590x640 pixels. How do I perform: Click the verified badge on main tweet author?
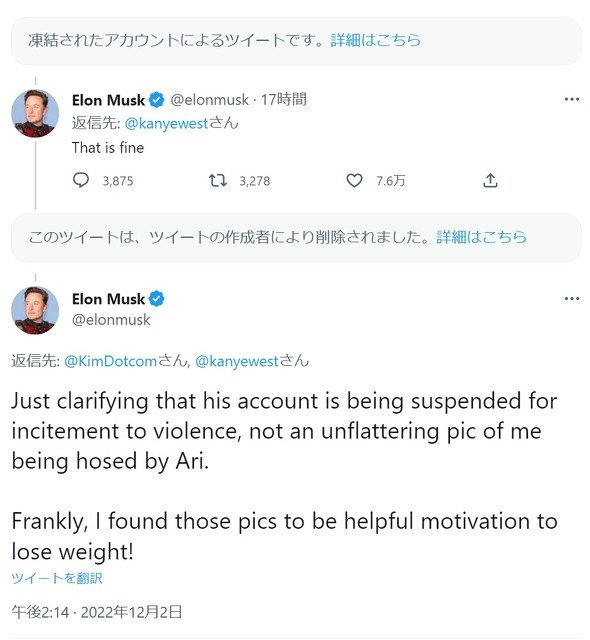pos(156,299)
